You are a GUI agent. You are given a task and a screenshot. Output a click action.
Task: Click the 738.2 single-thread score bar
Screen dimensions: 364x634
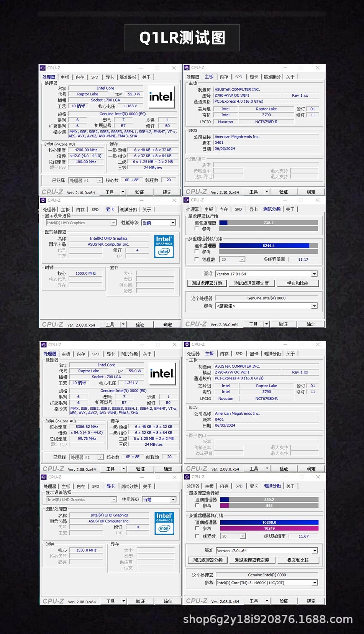coord(269,223)
